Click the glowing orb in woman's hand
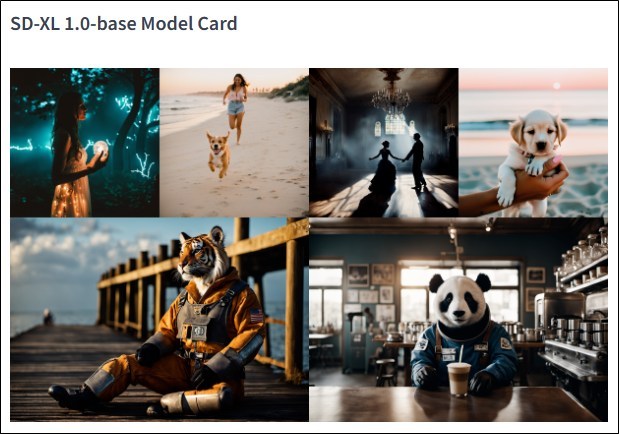 (x=101, y=148)
